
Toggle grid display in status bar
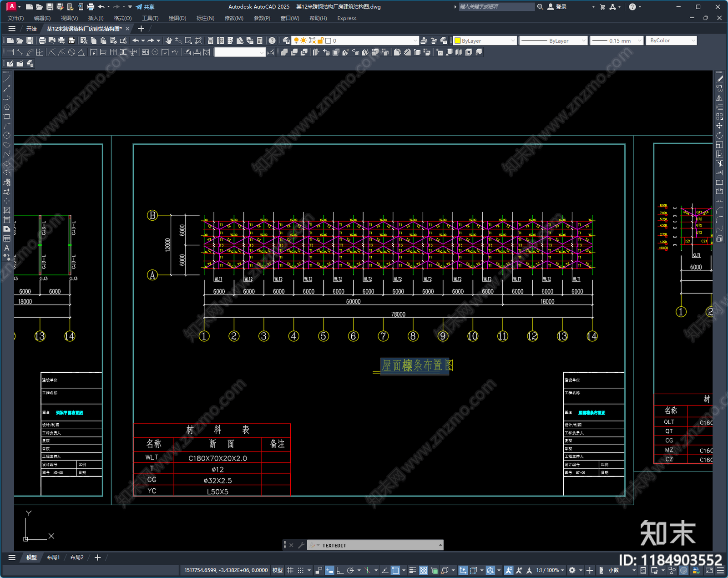[x=290, y=570]
